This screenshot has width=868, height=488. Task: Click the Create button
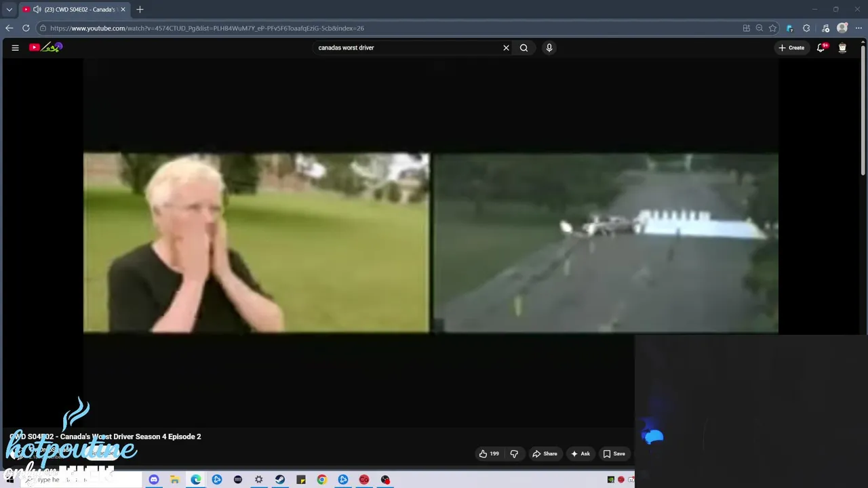(791, 47)
